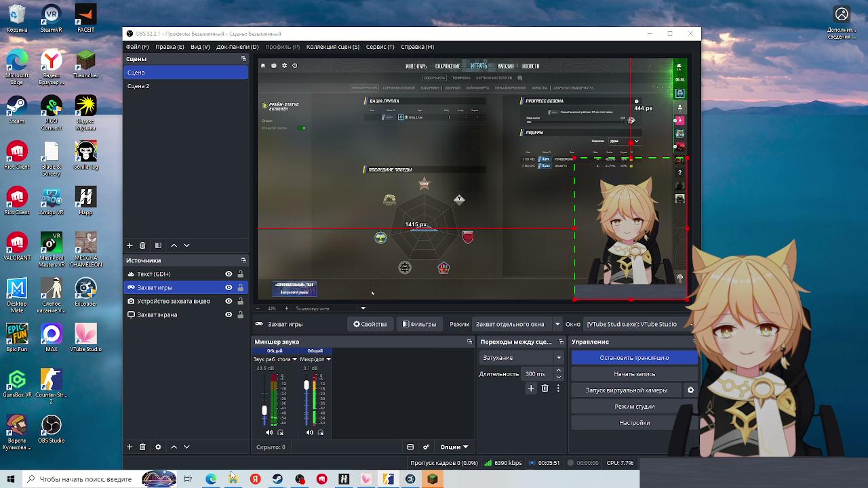Open the Правка (E) menu
This screenshot has width=868, height=488.
click(x=170, y=47)
